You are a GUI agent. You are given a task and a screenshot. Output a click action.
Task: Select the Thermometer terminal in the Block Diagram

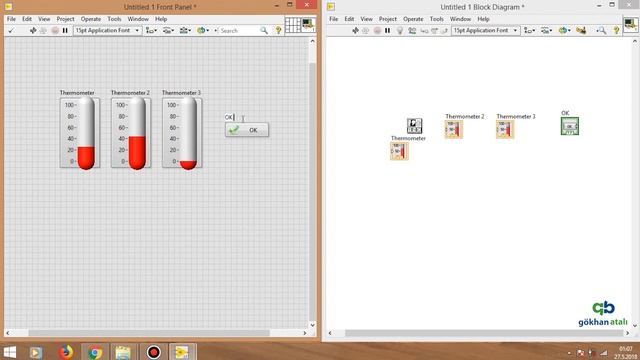[x=399, y=151]
